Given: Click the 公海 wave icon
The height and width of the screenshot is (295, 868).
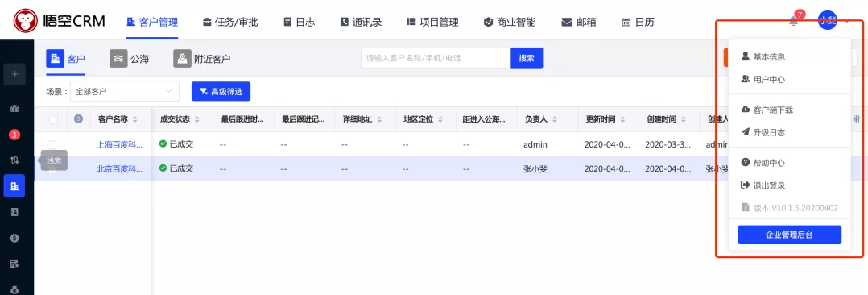Looking at the screenshot, I should pos(118,59).
